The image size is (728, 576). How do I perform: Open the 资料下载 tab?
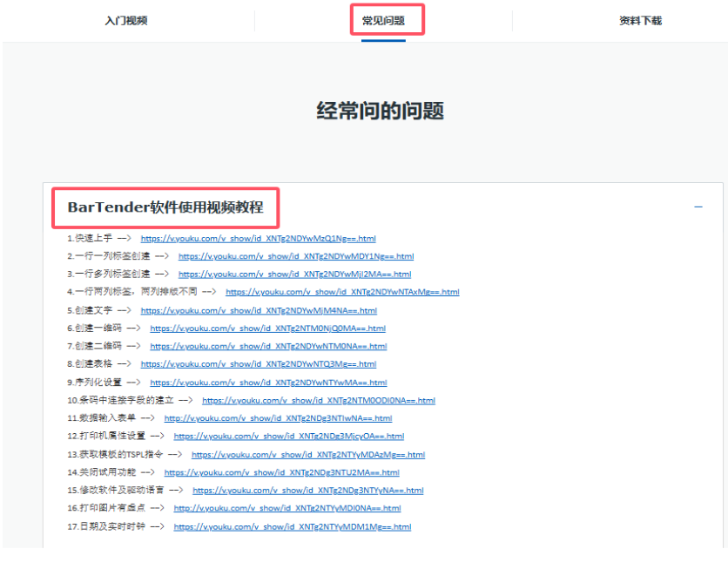[x=640, y=21]
